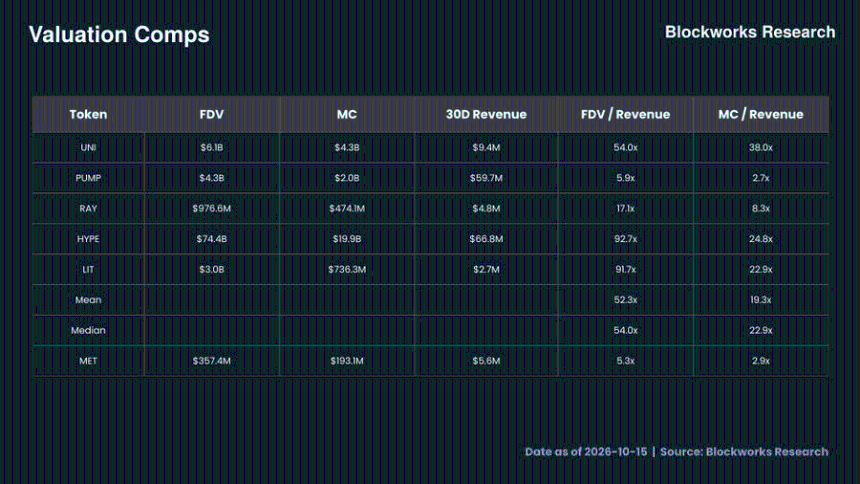
Task: Click the Token column header
Action: point(88,114)
